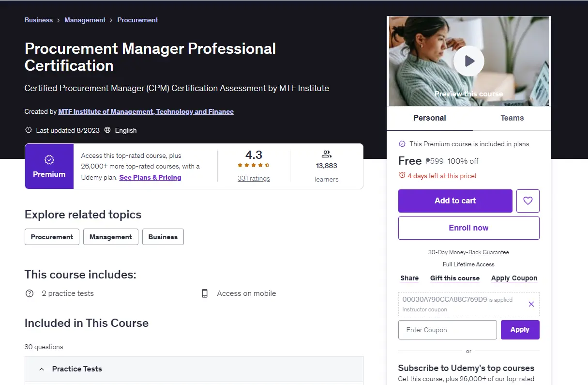Open Business breadcrumb link
Screen dimensions: 588x385
coord(39,20)
